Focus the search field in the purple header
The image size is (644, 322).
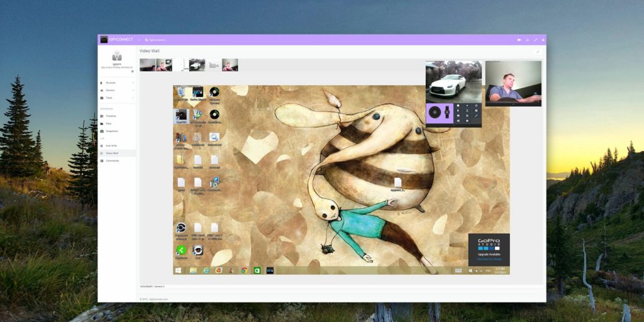point(157,40)
